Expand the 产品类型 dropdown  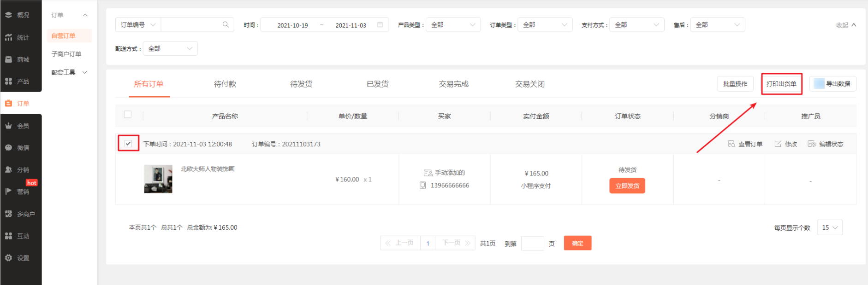pyautogui.click(x=453, y=25)
